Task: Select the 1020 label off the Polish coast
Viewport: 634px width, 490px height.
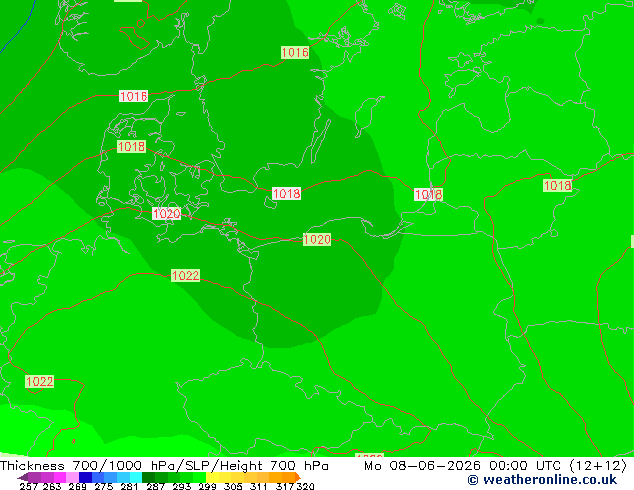Action: click(x=317, y=239)
